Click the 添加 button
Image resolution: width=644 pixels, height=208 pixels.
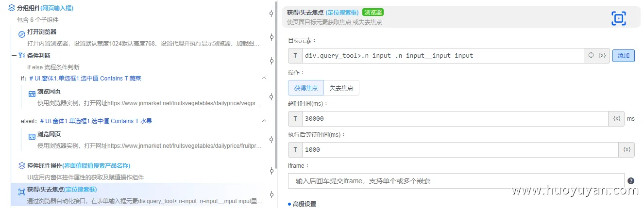coord(624,56)
